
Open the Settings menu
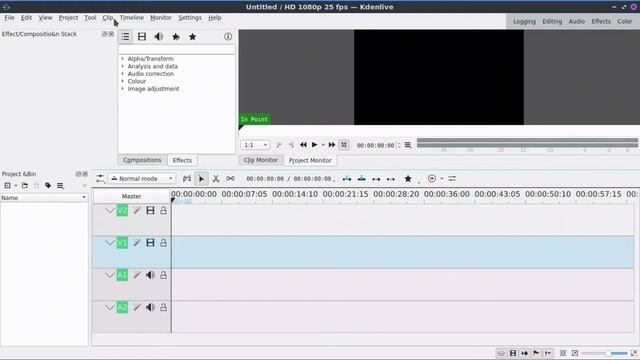click(190, 18)
